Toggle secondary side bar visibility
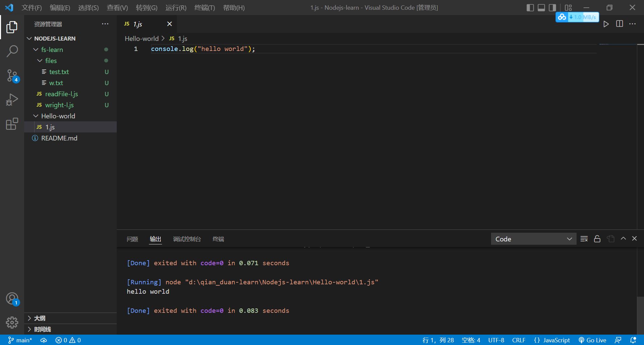The height and width of the screenshot is (345, 644). [x=552, y=7]
